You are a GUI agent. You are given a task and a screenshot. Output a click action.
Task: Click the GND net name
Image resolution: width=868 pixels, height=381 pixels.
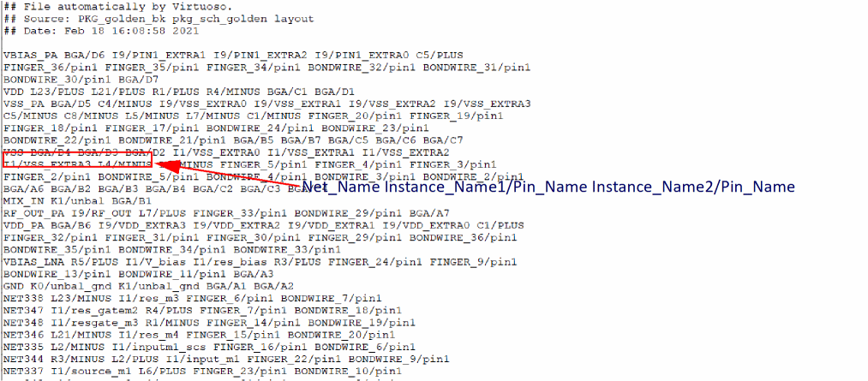click(x=14, y=287)
